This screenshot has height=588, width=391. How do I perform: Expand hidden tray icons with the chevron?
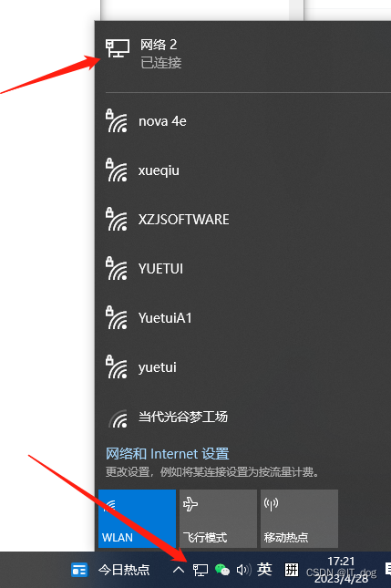(179, 570)
